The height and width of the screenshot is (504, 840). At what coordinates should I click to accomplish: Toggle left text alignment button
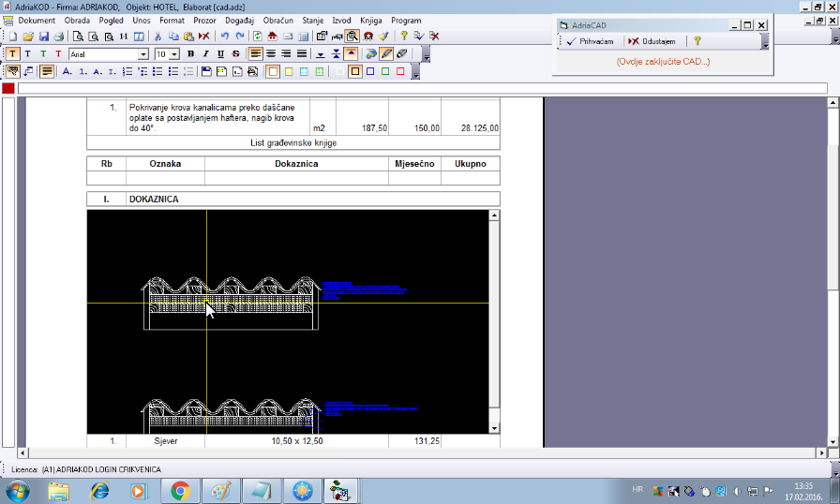(256, 54)
